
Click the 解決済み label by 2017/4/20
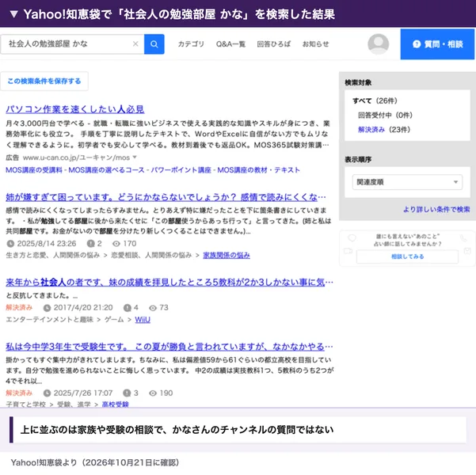coord(19,307)
